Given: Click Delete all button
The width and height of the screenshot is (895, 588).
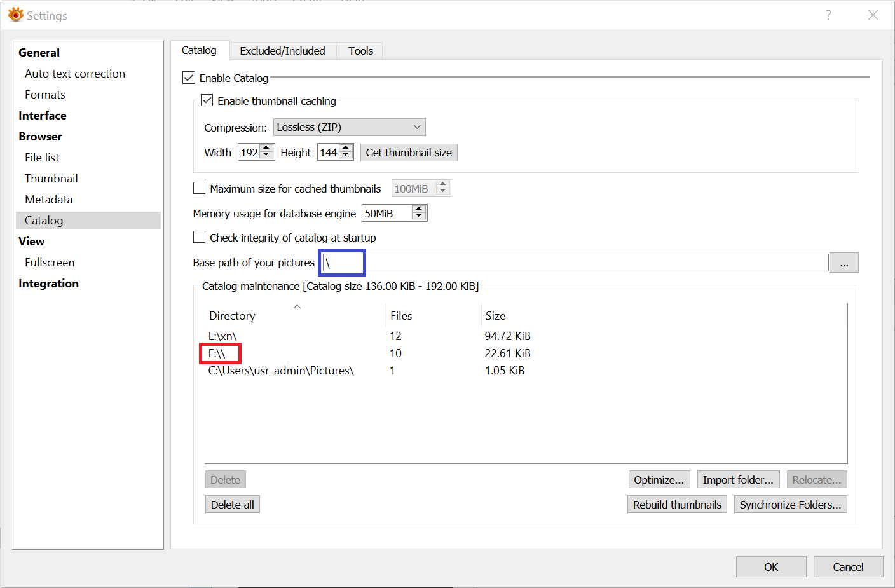Looking at the screenshot, I should coord(233,505).
